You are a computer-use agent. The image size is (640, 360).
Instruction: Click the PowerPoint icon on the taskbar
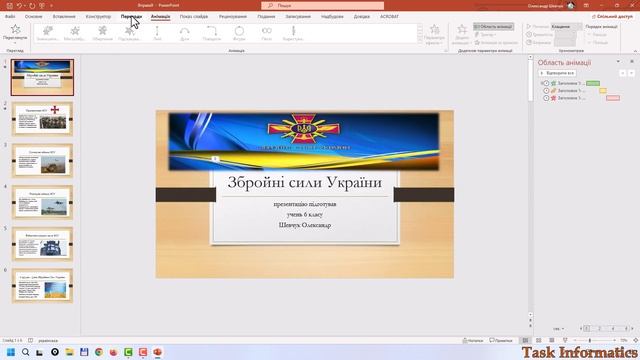pyautogui.click(x=158, y=352)
